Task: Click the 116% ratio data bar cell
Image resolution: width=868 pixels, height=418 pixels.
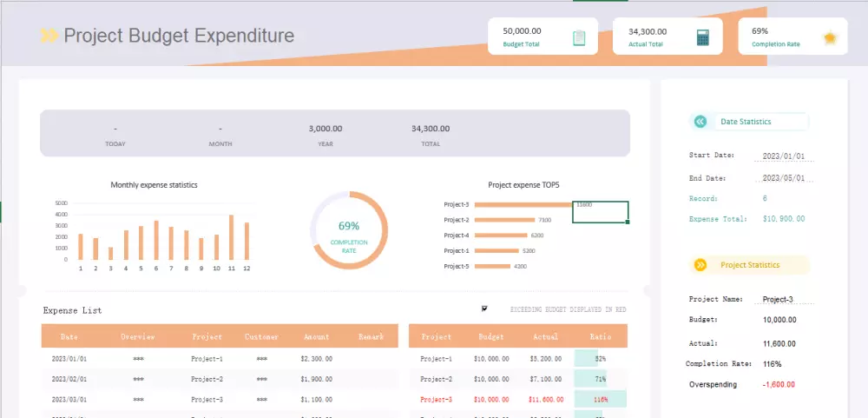Action: 601,399
